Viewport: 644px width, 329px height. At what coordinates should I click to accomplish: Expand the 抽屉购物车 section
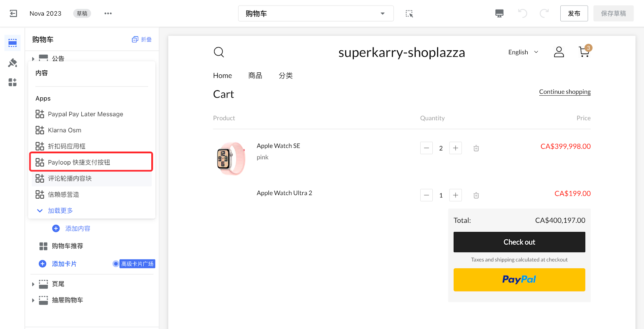(x=33, y=300)
